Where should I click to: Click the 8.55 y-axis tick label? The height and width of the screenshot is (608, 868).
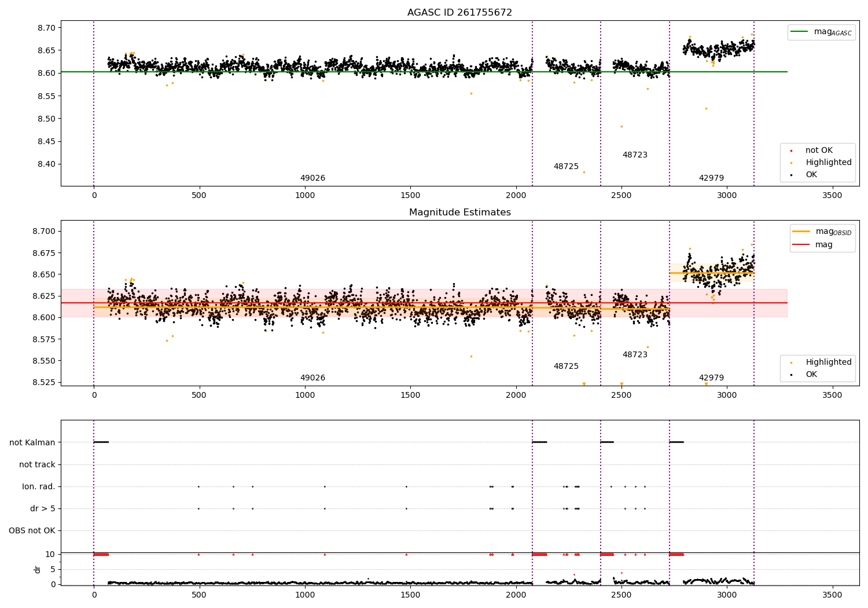point(47,96)
